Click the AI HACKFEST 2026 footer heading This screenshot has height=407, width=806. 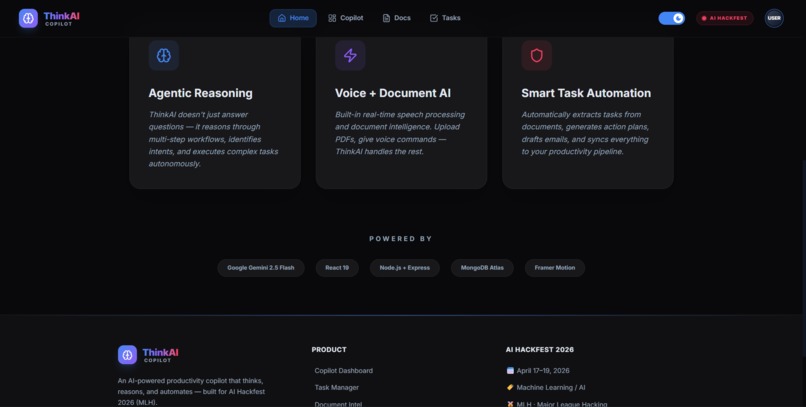(x=540, y=349)
